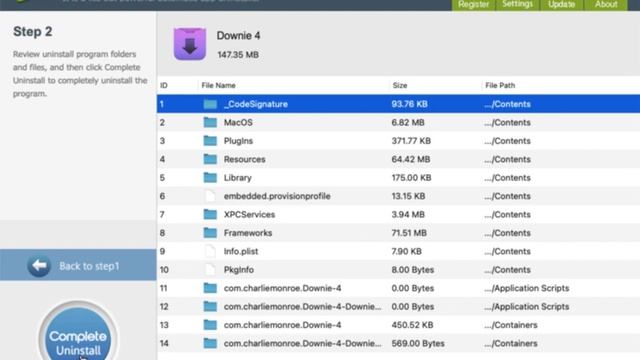Click the 8.00 Bytes size value

click(x=413, y=269)
